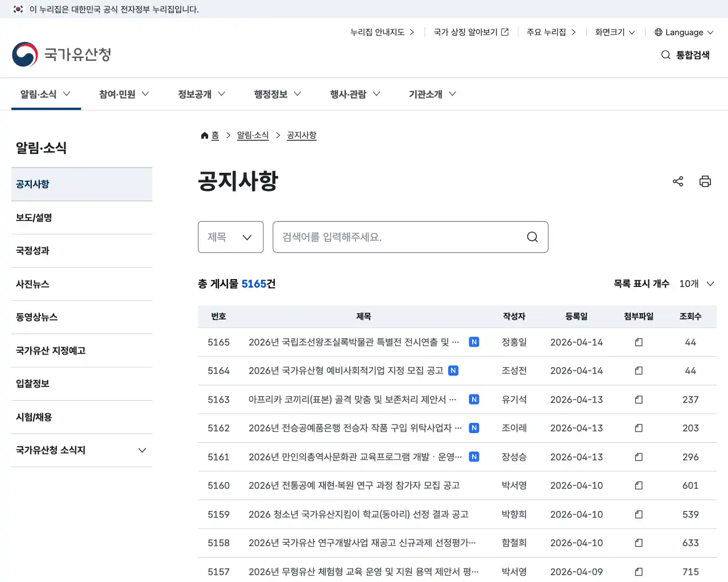Click the N new badge on post 5164
Image resolution: width=728 pixels, height=582 pixels.
(453, 371)
